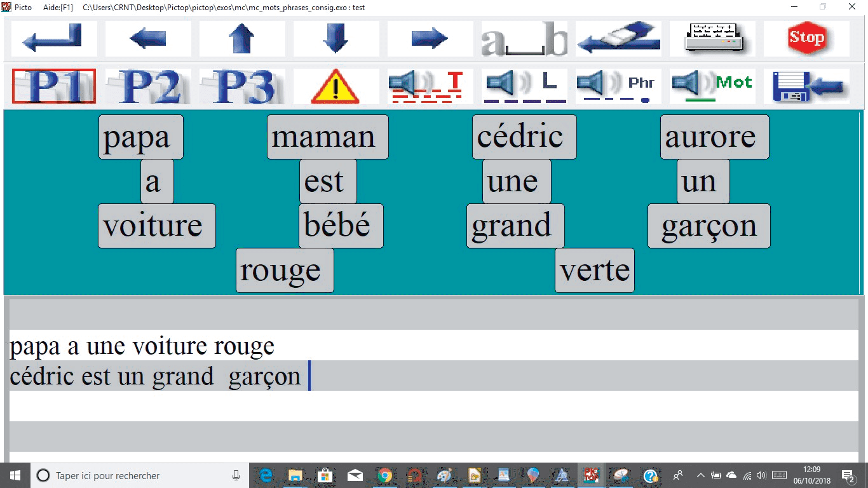Screen dimensions: 868x488
Task: Click the word button "maman"
Action: (x=327, y=137)
